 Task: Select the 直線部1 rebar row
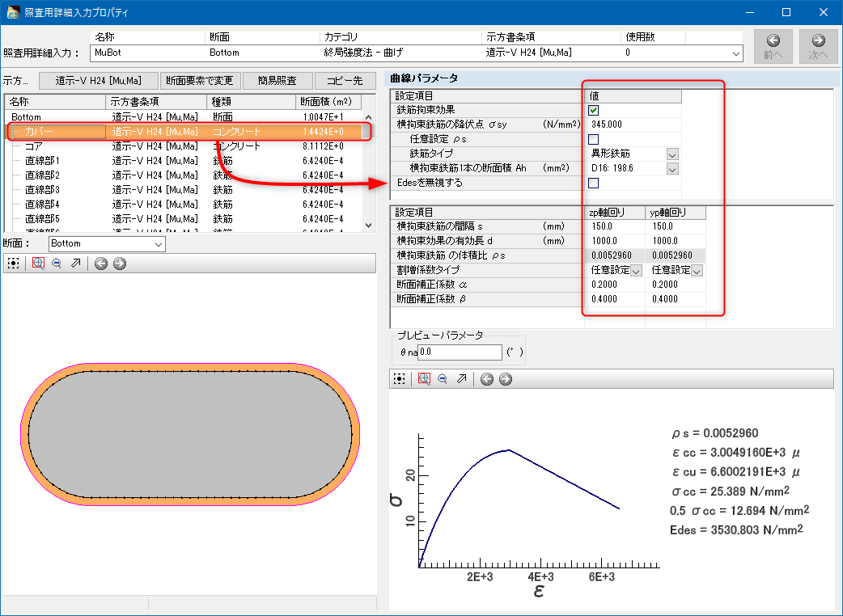coord(42,161)
